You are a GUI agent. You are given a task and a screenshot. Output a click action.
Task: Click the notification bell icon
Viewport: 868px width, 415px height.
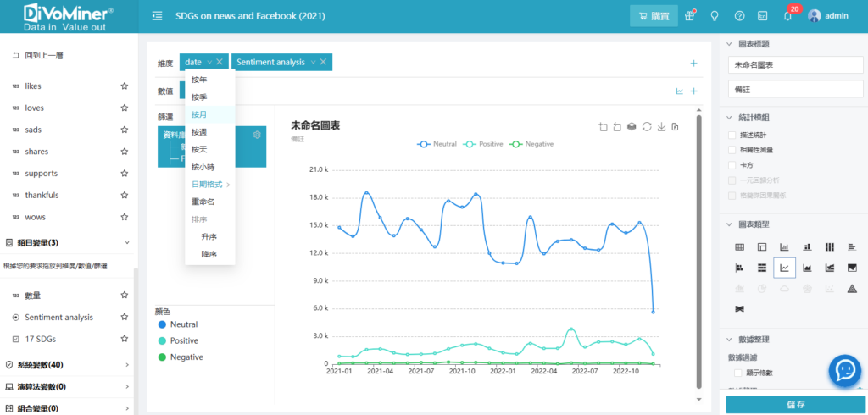tap(788, 16)
